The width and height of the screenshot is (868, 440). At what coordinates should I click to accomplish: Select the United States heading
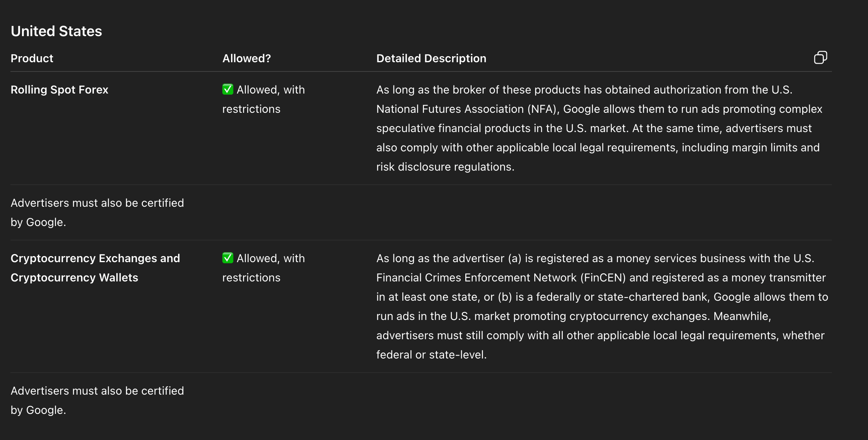point(56,31)
